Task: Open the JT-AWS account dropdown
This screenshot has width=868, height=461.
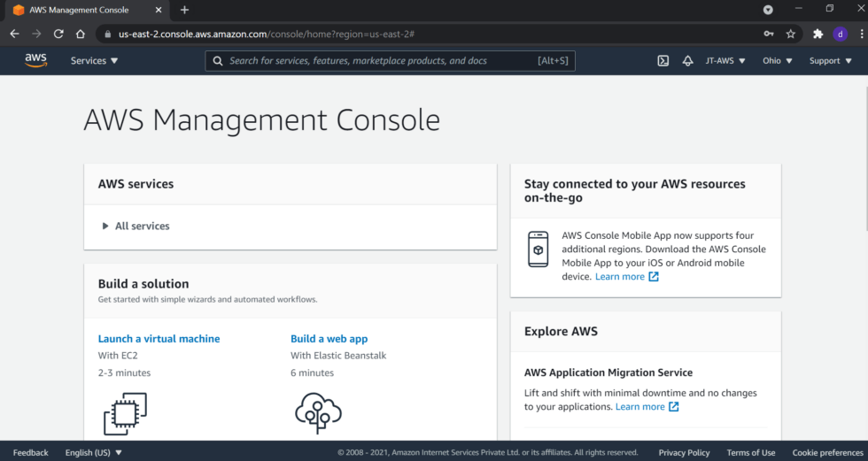Action: [x=725, y=61]
